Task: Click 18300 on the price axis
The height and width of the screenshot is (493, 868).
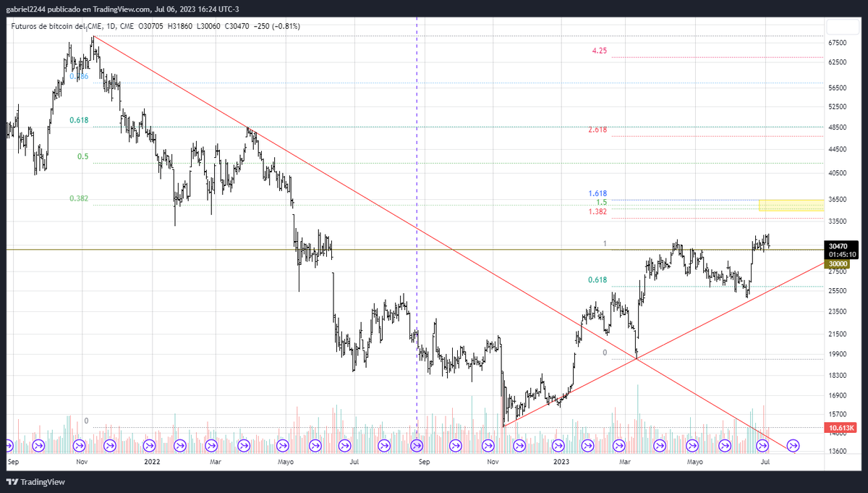Action: click(x=839, y=376)
